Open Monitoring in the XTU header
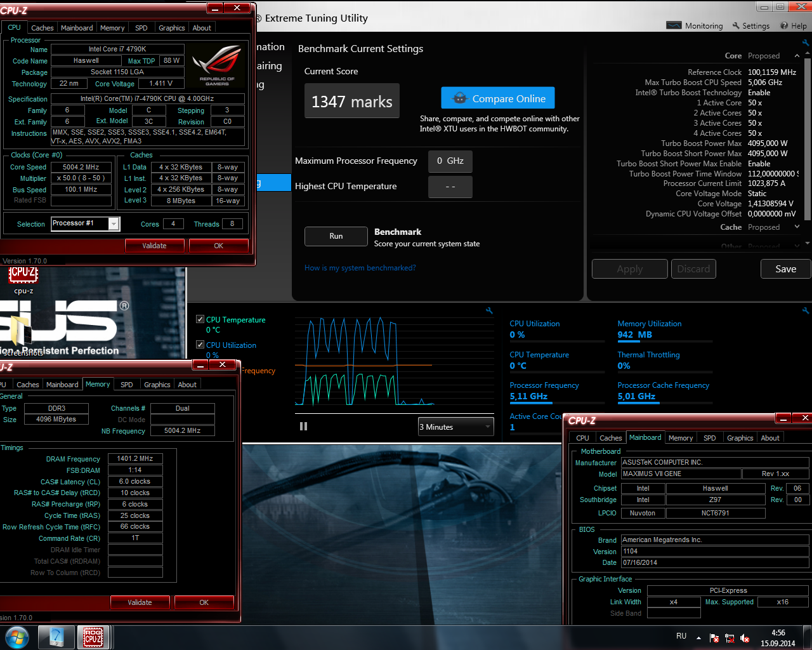812x650 pixels. tap(694, 25)
